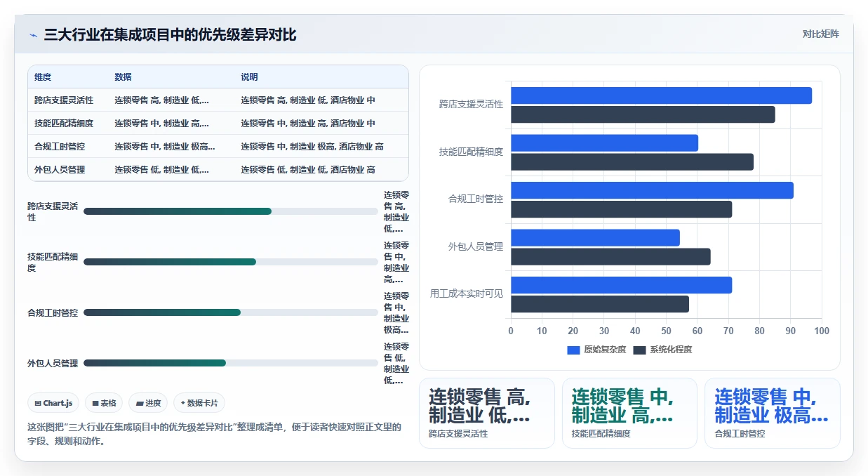This screenshot has width=868, height=476.
Task: Click chart axis label 用工成本实时可见
Action: tap(467, 293)
